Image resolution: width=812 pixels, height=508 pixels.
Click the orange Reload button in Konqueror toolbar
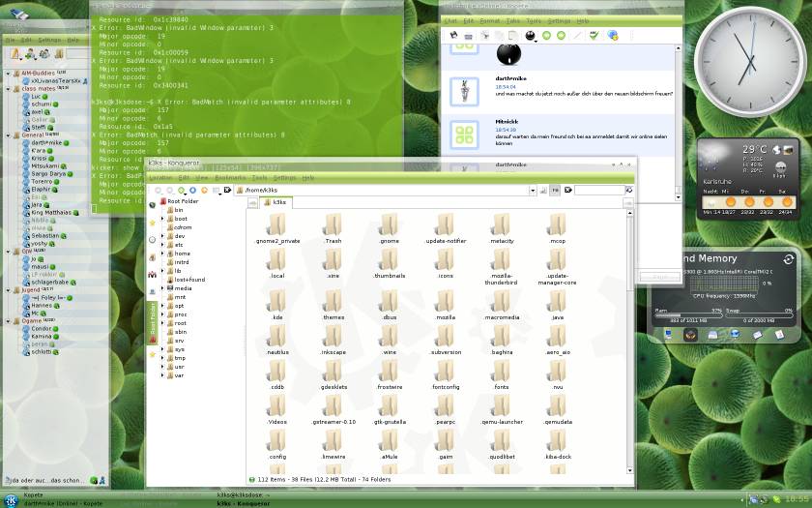pyautogui.click(x=204, y=191)
